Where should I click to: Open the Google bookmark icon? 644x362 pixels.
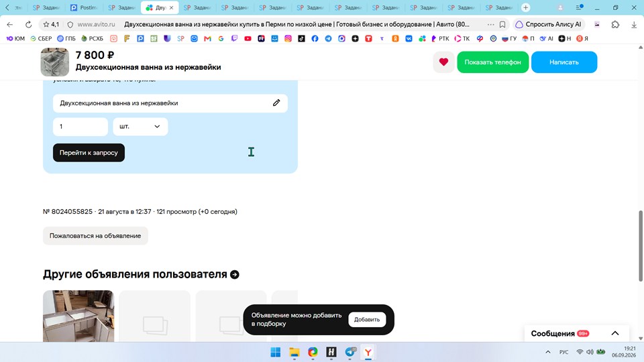tap(221, 39)
